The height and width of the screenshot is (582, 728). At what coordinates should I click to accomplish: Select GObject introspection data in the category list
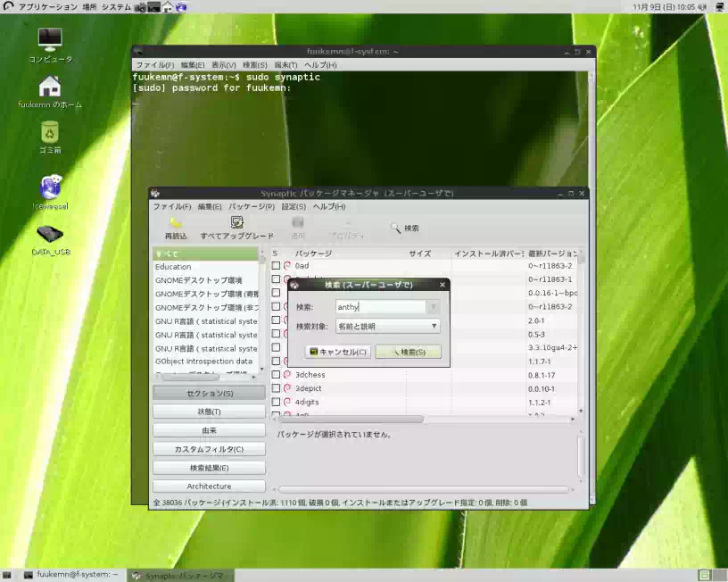click(205, 362)
